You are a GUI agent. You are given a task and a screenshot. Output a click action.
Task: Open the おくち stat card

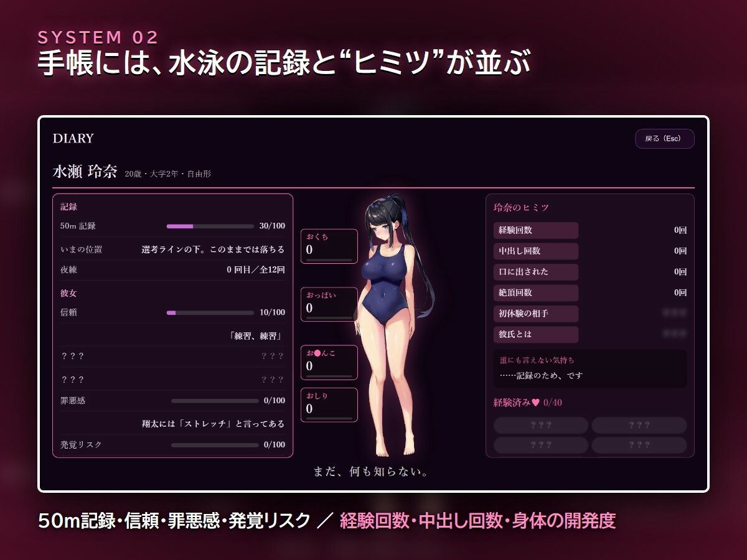329,246
